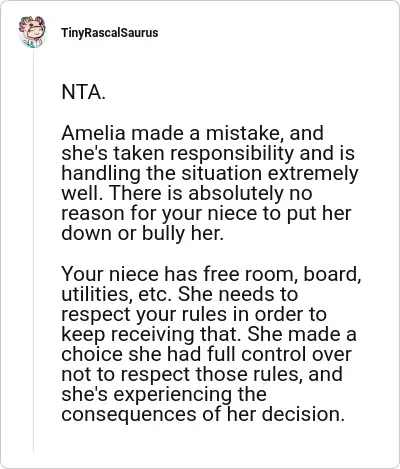The height and width of the screenshot is (469, 400).
Task: Open TinyRascalSaurus's avatar image
Action: coord(32,32)
